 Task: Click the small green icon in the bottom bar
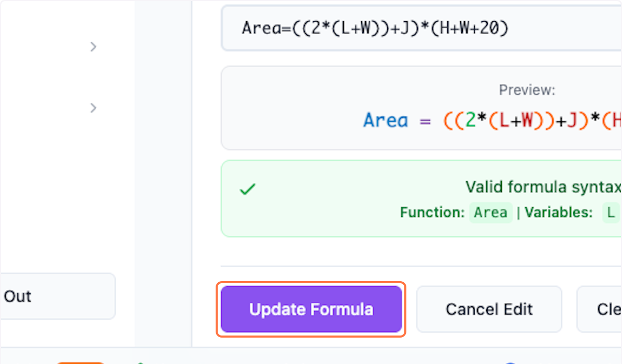(x=140, y=362)
